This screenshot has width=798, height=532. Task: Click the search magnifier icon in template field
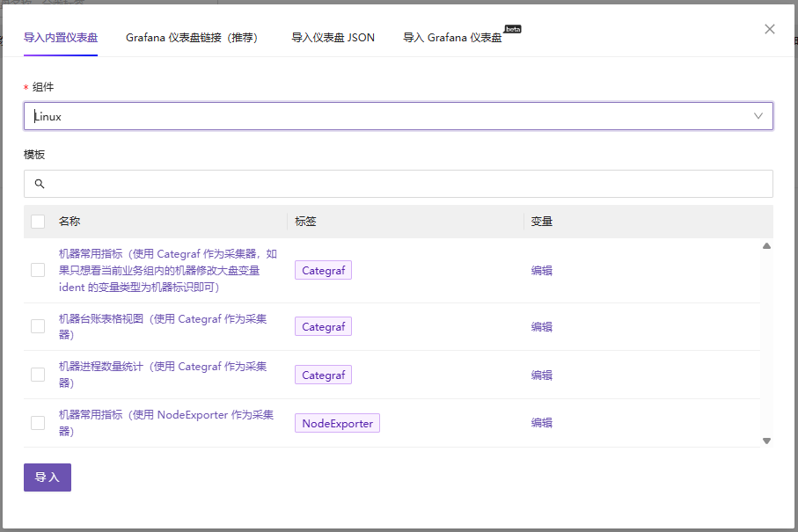(40, 184)
